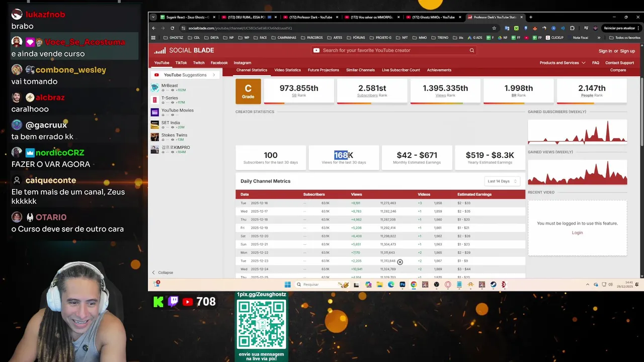Click the MrBeast channel avatar in suggestions
Screen dimensions: 644x362
[x=155, y=87]
